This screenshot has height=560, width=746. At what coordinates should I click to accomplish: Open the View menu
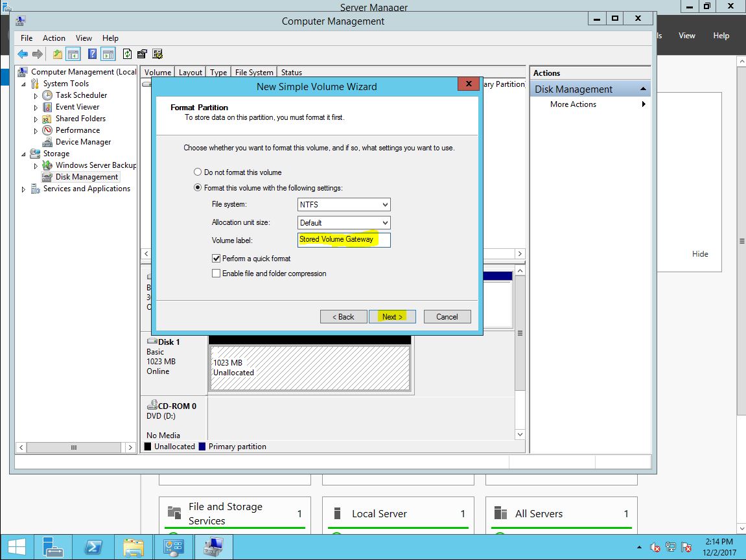point(84,38)
